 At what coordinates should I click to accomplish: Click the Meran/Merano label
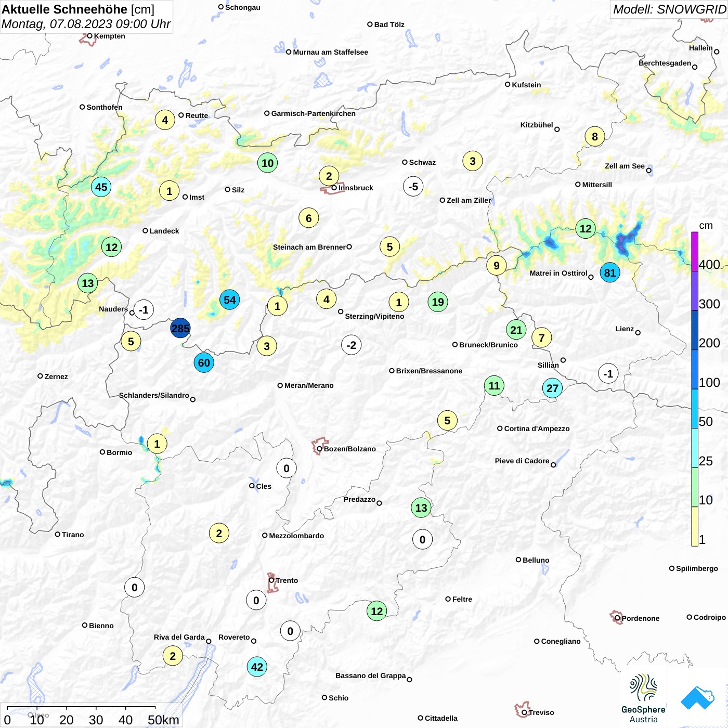click(309, 385)
